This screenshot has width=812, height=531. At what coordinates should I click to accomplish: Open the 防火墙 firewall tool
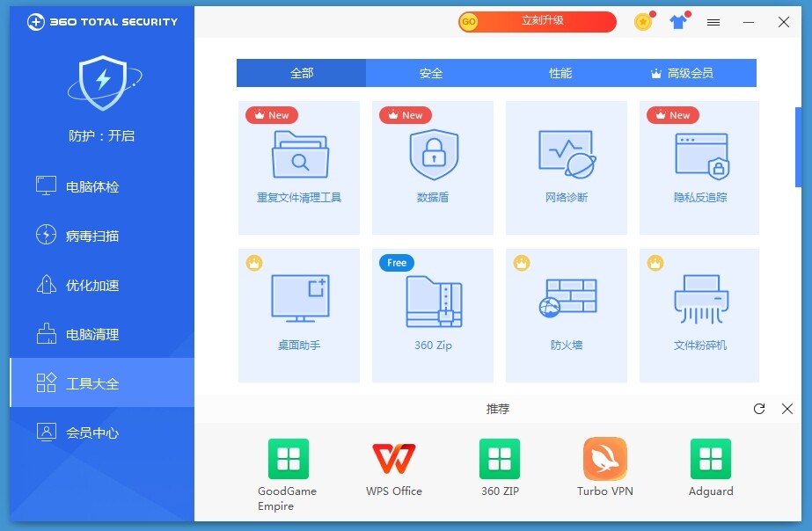pyautogui.click(x=567, y=315)
